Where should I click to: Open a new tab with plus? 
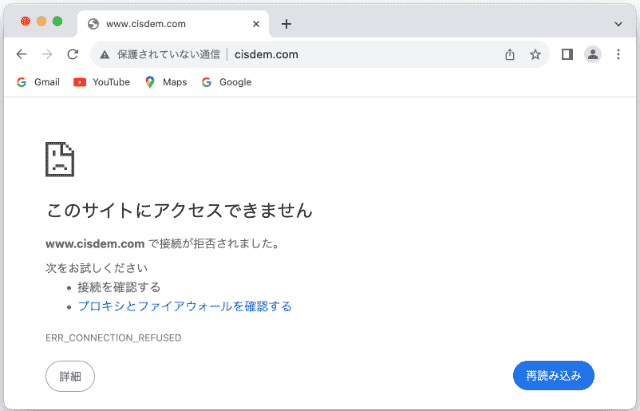pyautogui.click(x=286, y=24)
